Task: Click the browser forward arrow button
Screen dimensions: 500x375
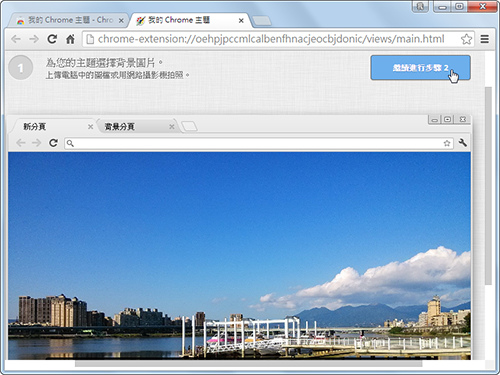Action: click(34, 39)
